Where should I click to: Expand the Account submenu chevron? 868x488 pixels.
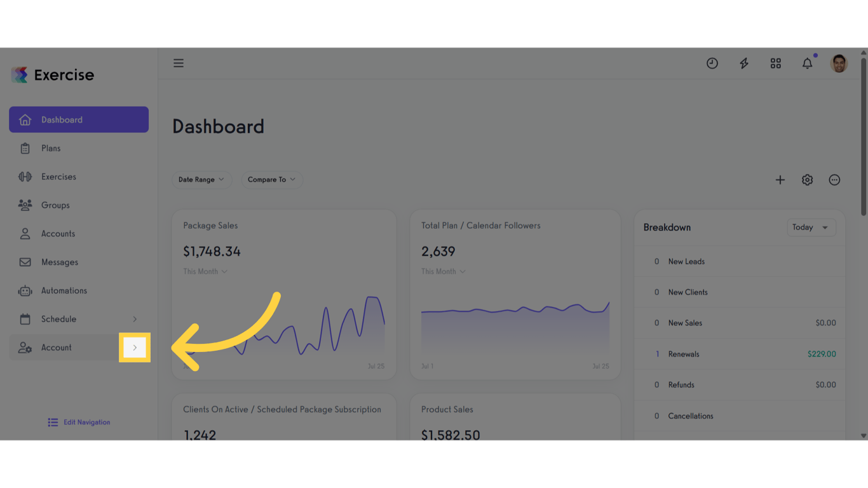click(135, 348)
